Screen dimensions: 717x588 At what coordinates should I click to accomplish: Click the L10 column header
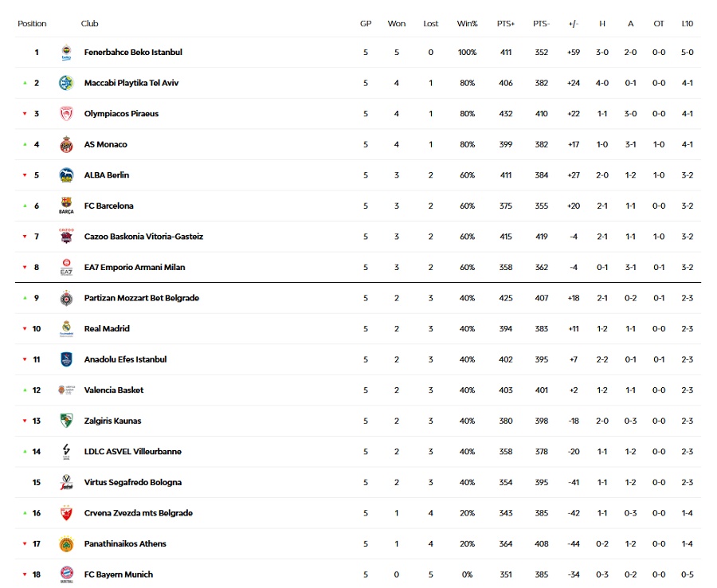point(688,23)
